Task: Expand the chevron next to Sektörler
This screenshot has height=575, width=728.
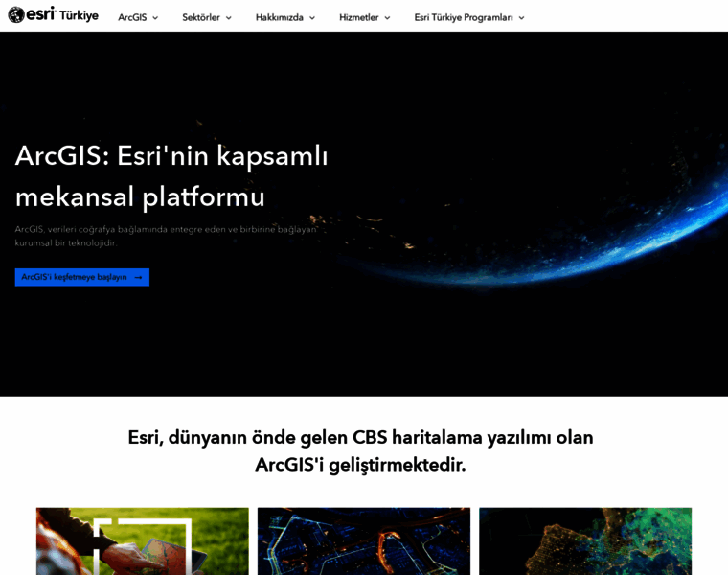Action: tap(228, 18)
